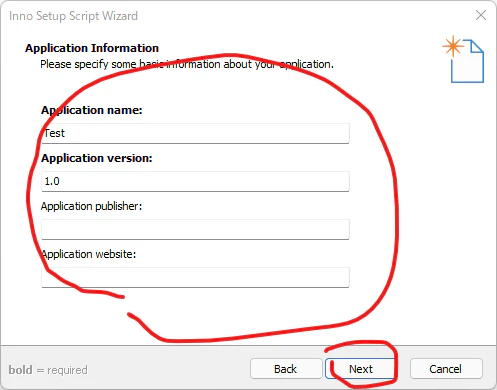Go to the next wizard page
The height and width of the screenshot is (390, 497).
361,369
